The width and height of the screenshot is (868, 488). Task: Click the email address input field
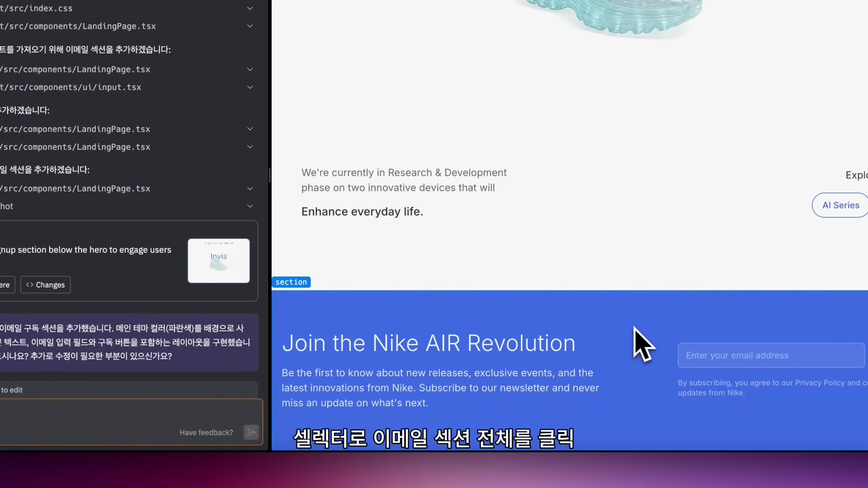click(x=772, y=355)
